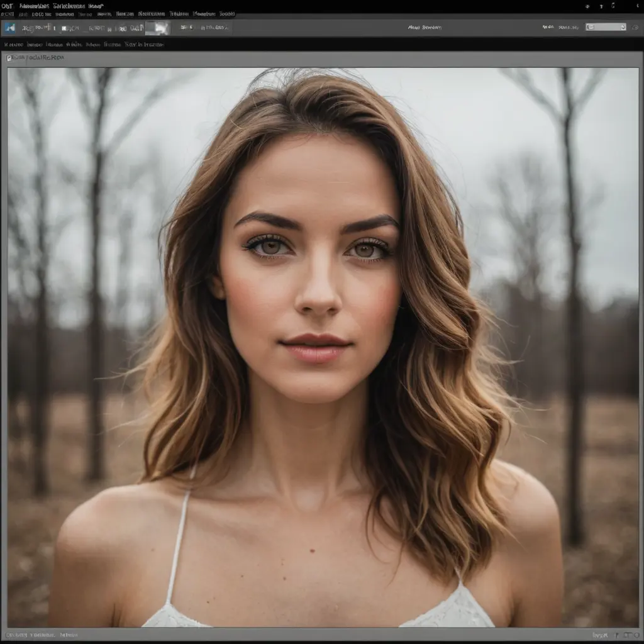Click the round icon right of the combo box
The height and width of the screenshot is (644, 644).
pos(634,27)
